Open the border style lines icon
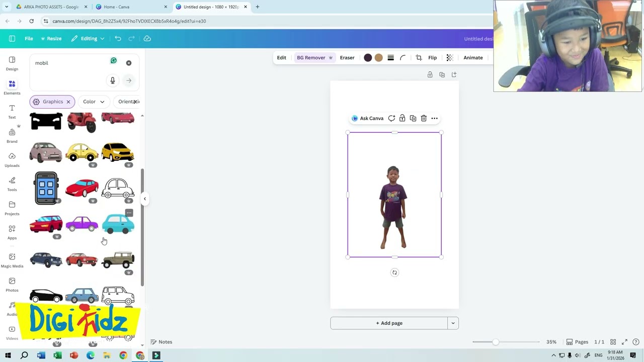 click(x=390, y=58)
